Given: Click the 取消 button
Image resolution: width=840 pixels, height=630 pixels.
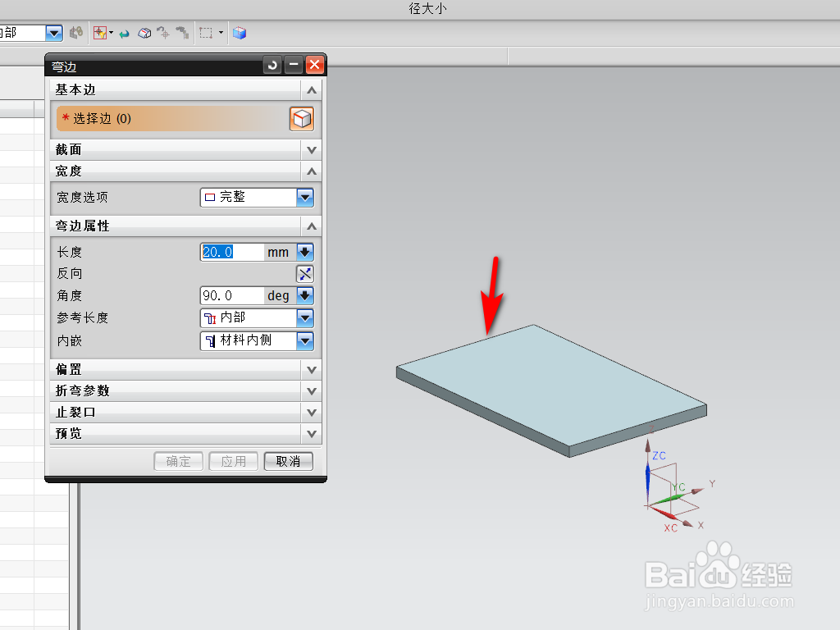Looking at the screenshot, I should pos(288,461).
